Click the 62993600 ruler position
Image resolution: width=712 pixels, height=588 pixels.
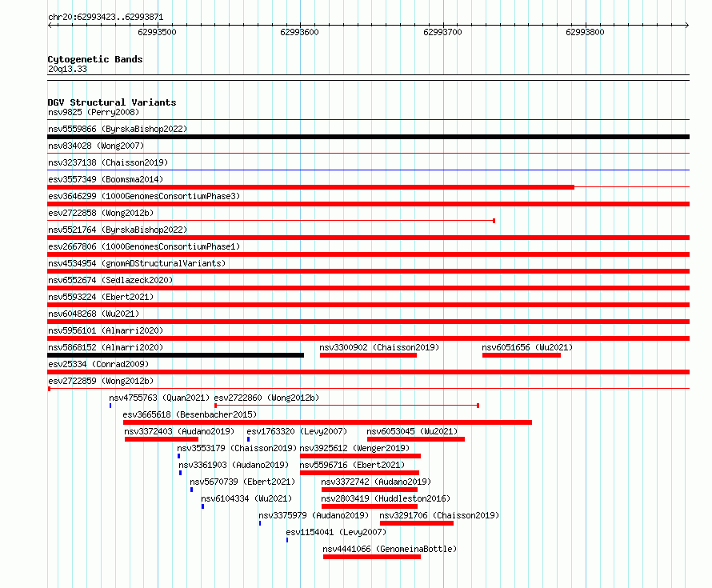tap(300, 32)
